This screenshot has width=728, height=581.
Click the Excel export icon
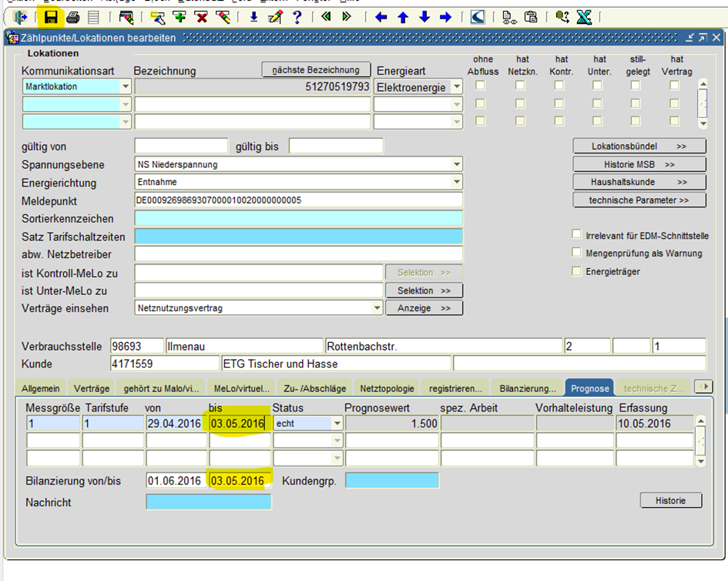[x=584, y=17]
